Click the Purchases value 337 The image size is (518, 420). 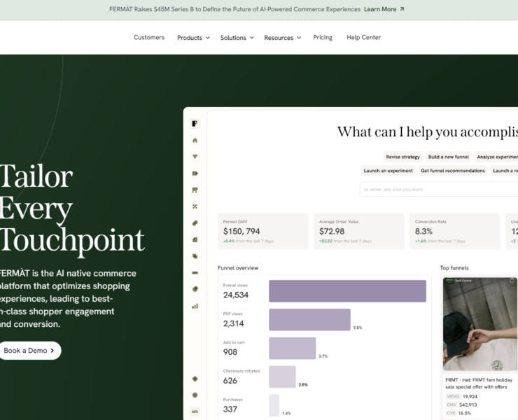(230, 409)
